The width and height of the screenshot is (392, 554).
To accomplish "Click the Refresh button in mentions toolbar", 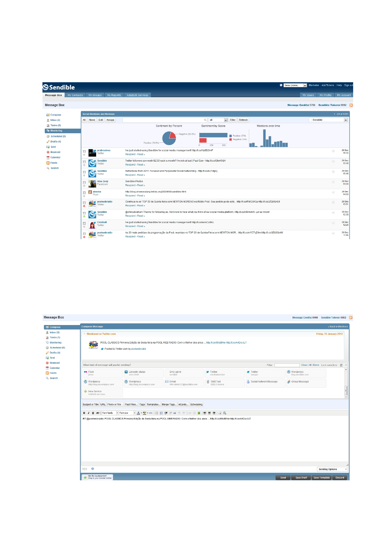I will pos(243,120).
